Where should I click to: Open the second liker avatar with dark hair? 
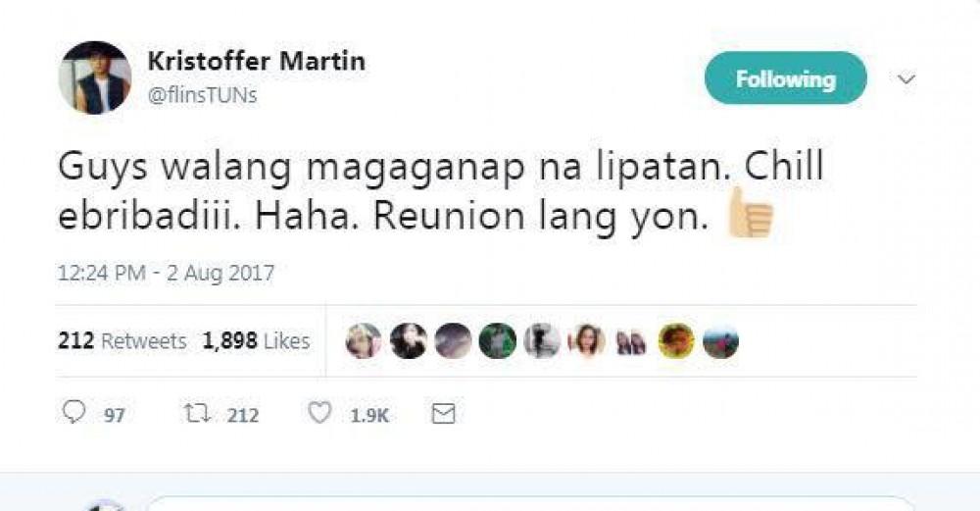(x=408, y=340)
